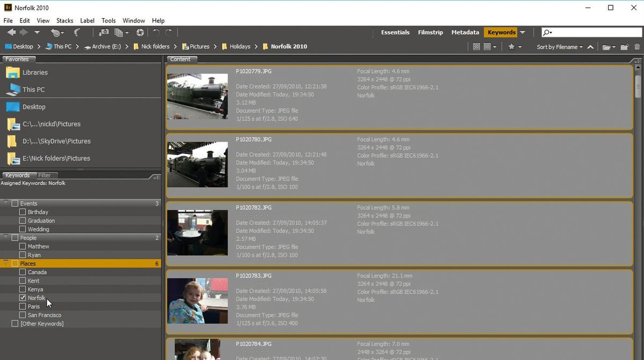The image size is (644, 360).
Task: Navigate back using the back arrow icon
Action: [12, 32]
